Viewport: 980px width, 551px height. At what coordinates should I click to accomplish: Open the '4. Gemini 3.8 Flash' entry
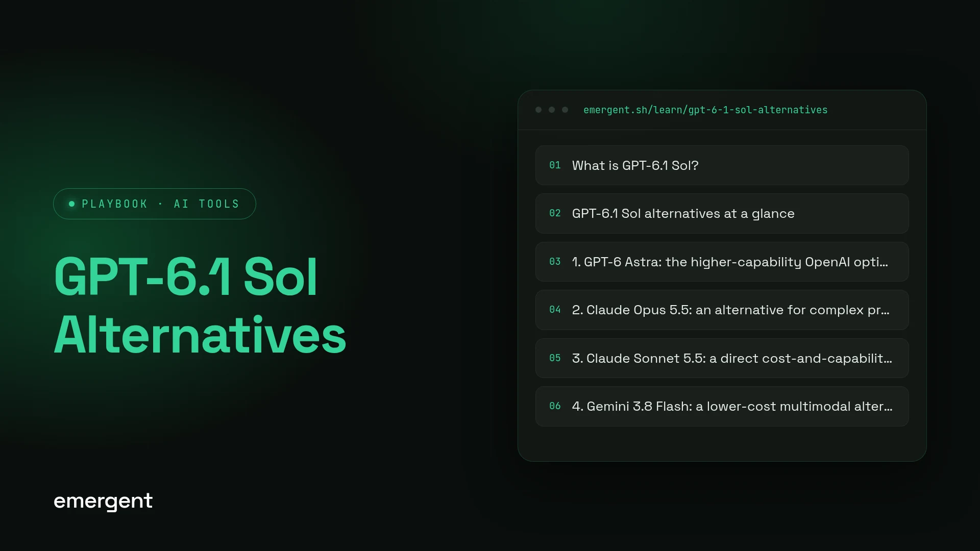point(722,406)
